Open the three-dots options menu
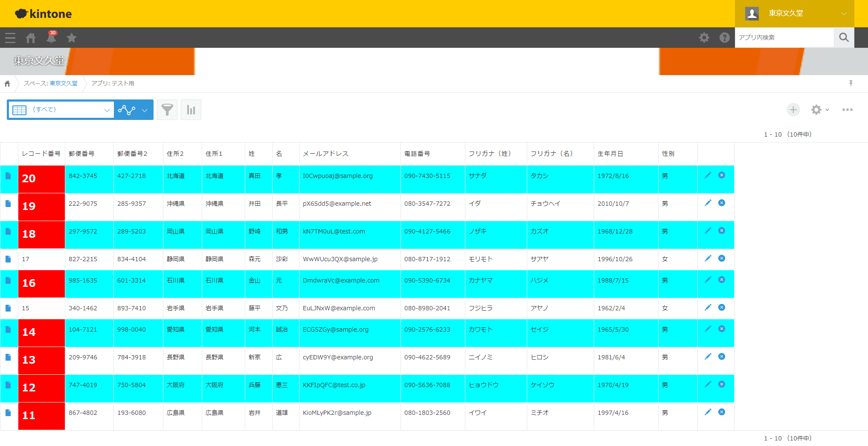 (847, 110)
